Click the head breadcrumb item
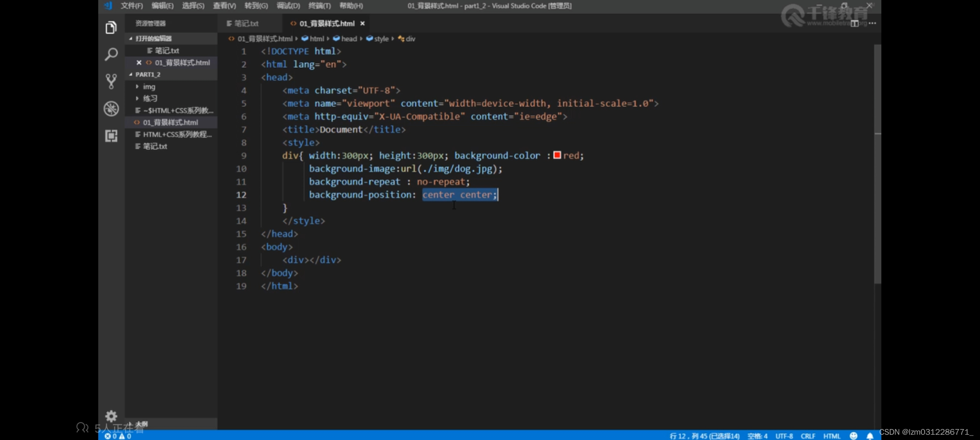Viewport: 980px width, 440px height. coord(345,39)
